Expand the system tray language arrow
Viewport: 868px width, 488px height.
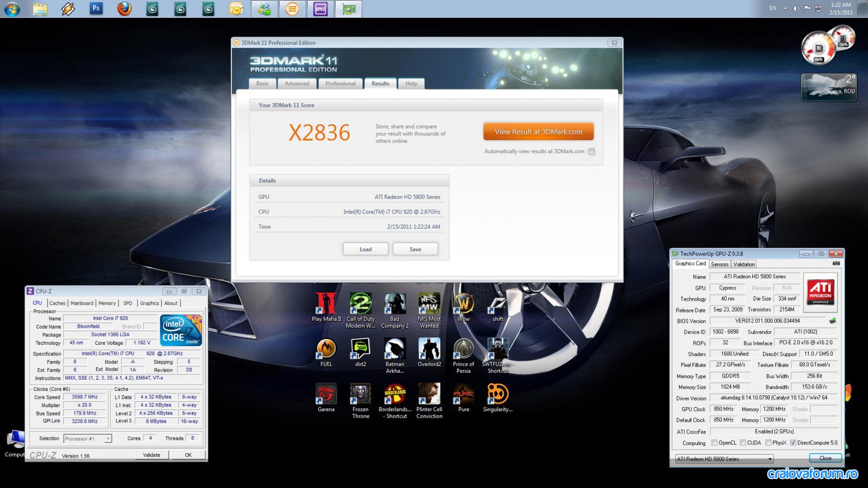[785, 8]
